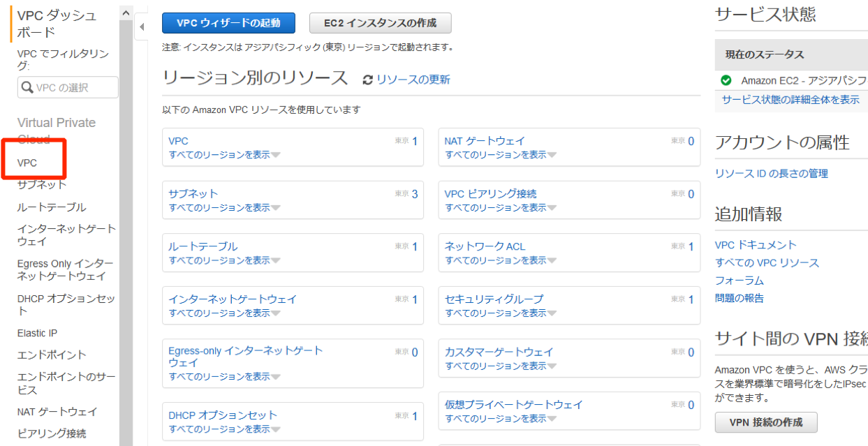Click the sidebar vertical scrollbar
868x446 pixels.
(x=126, y=232)
